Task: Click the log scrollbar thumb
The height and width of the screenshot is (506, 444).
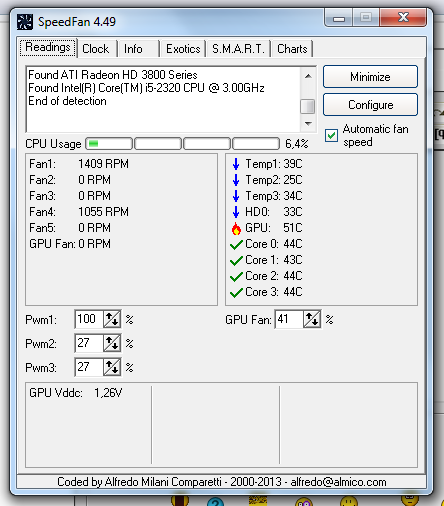Action: (308, 106)
